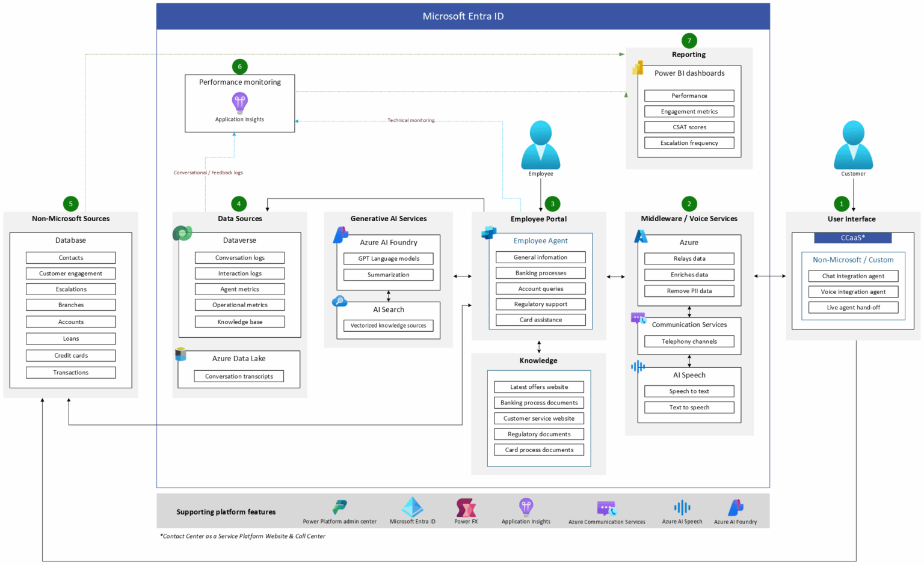Click the CSAT scores item under Power BI dashboards

tap(689, 127)
